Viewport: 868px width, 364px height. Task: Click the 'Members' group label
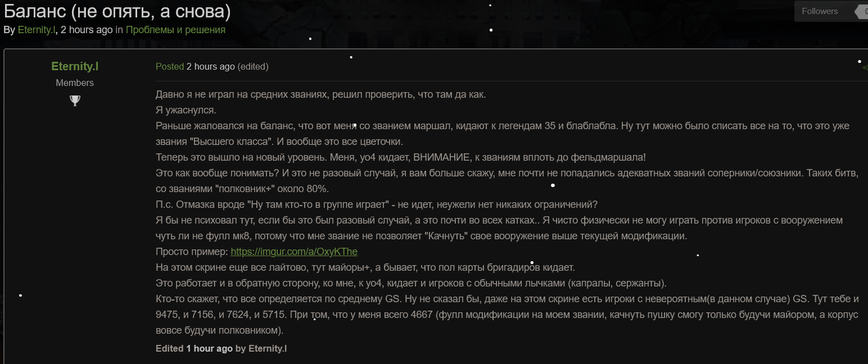(x=75, y=82)
